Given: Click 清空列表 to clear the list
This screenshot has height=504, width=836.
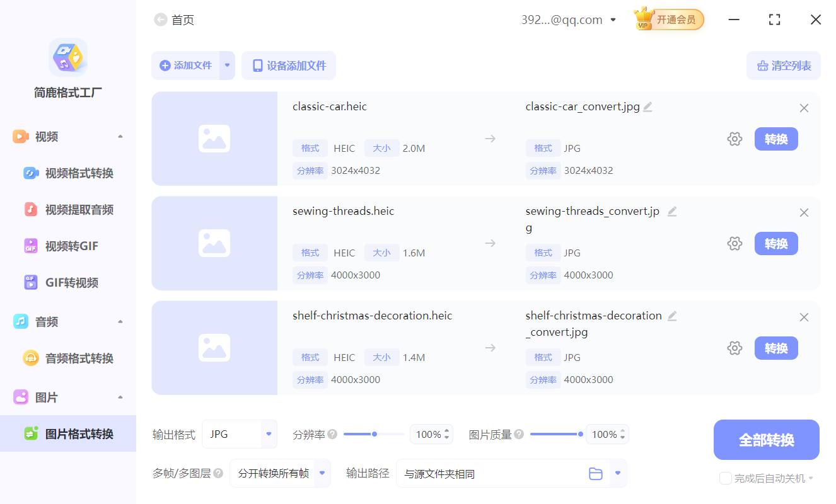Looking at the screenshot, I should click(784, 66).
